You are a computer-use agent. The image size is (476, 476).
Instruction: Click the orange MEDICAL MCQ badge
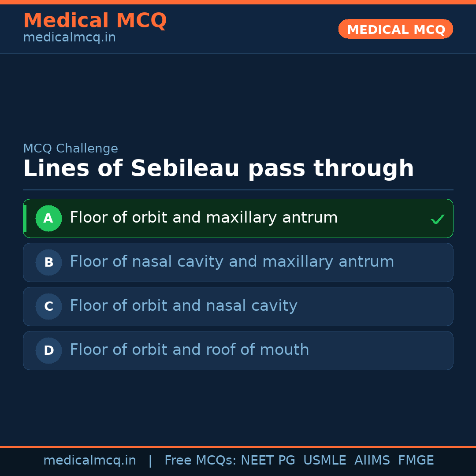[395, 29]
